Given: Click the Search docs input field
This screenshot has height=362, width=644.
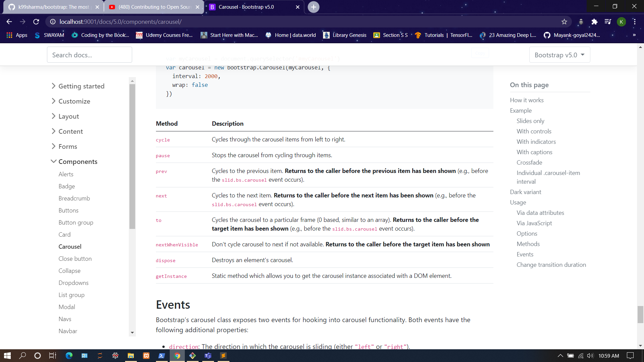Looking at the screenshot, I should (90, 55).
